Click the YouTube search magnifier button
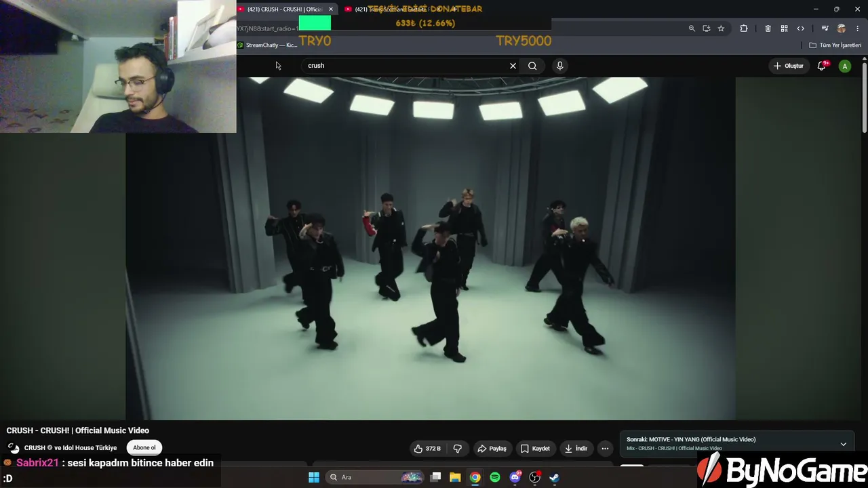868x488 pixels. point(532,66)
